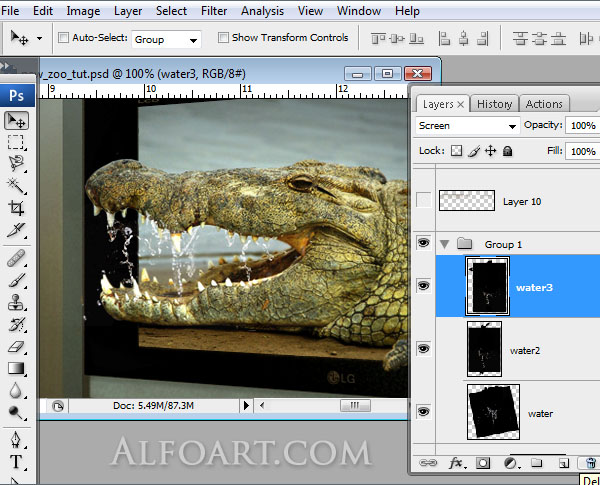Open status bar info arrow

point(246,405)
